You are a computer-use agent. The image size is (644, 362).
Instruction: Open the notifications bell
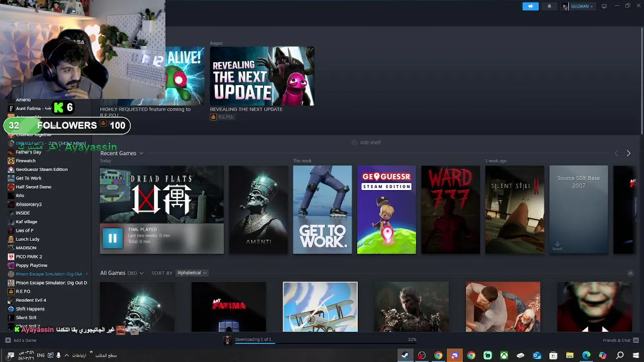click(x=549, y=6)
